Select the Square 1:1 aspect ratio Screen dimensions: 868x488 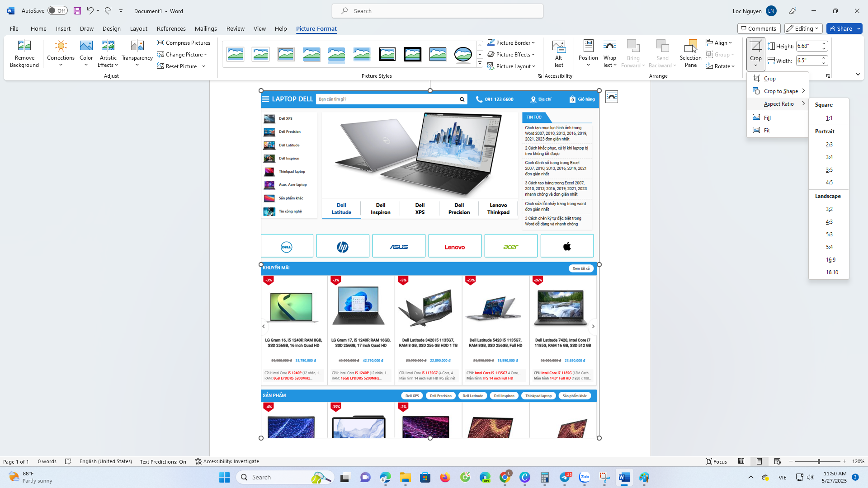[829, 118]
